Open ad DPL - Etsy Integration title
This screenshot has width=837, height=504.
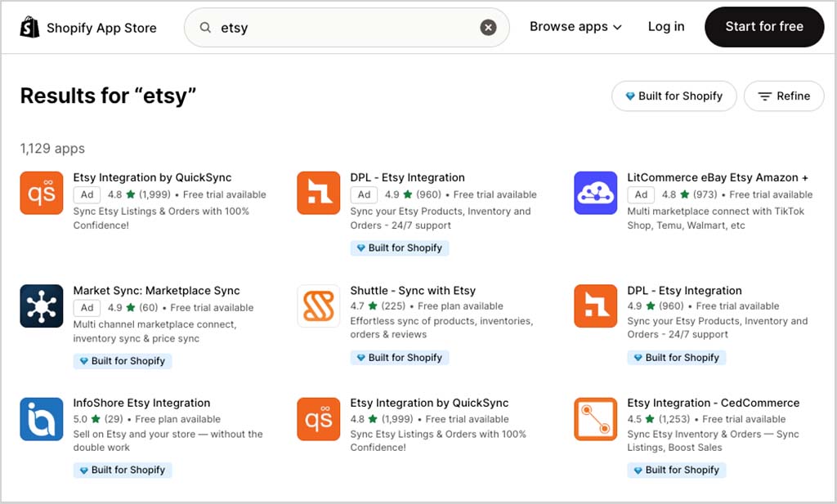coord(407,177)
